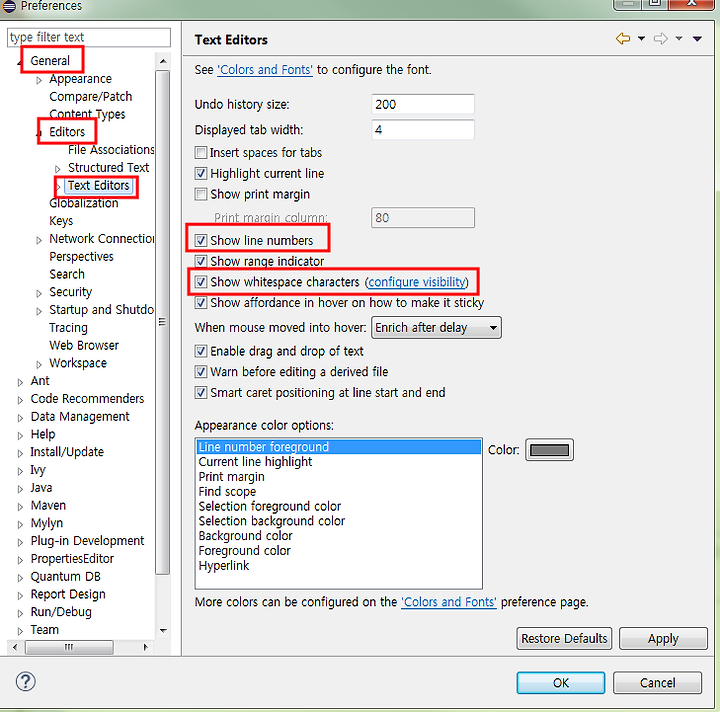The image size is (720, 712).
Task: Select File Associations tree item
Action: pyautogui.click(x=111, y=150)
